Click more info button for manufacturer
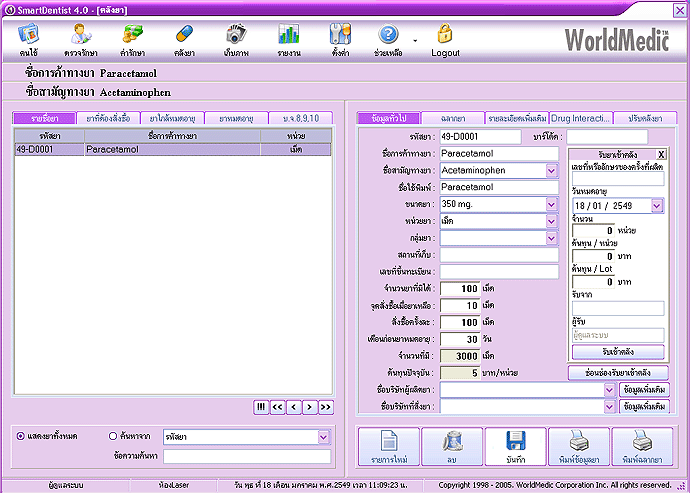Viewport: 690px width, 493px height. pos(644,390)
